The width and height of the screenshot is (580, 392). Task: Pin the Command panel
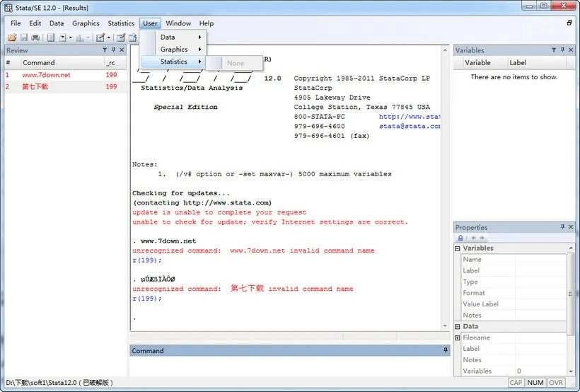446,350
